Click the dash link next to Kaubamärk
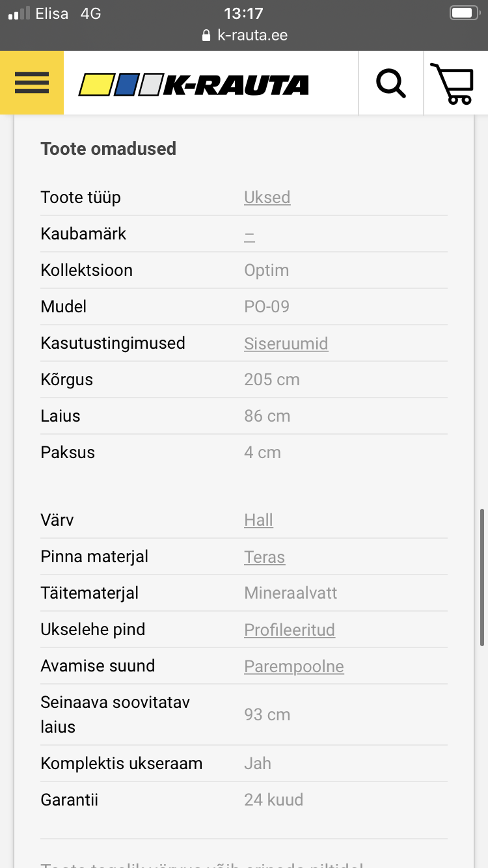This screenshot has height=868, width=488. point(249,234)
